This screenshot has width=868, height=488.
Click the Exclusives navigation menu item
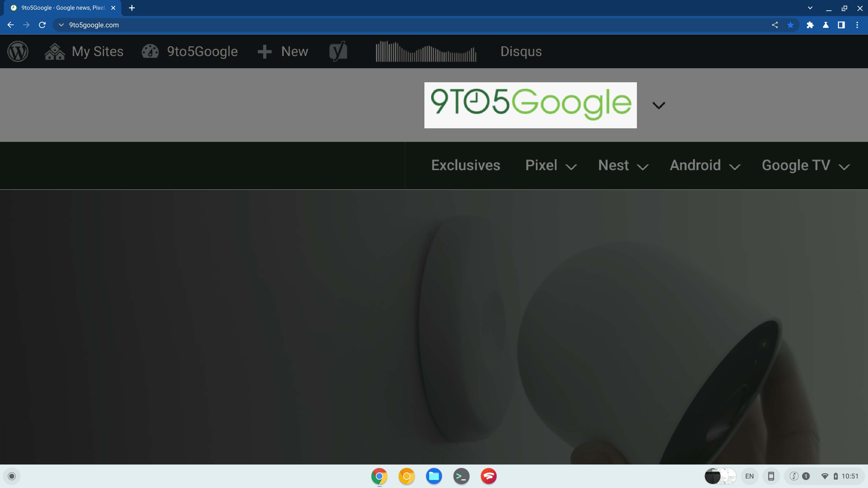point(466,165)
